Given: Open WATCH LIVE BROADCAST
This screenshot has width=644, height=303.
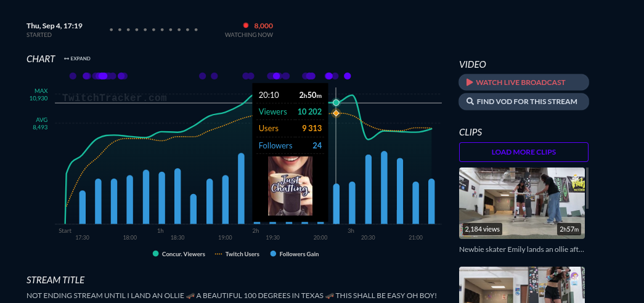Looking at the screenshot, I should tap(524, 82).
